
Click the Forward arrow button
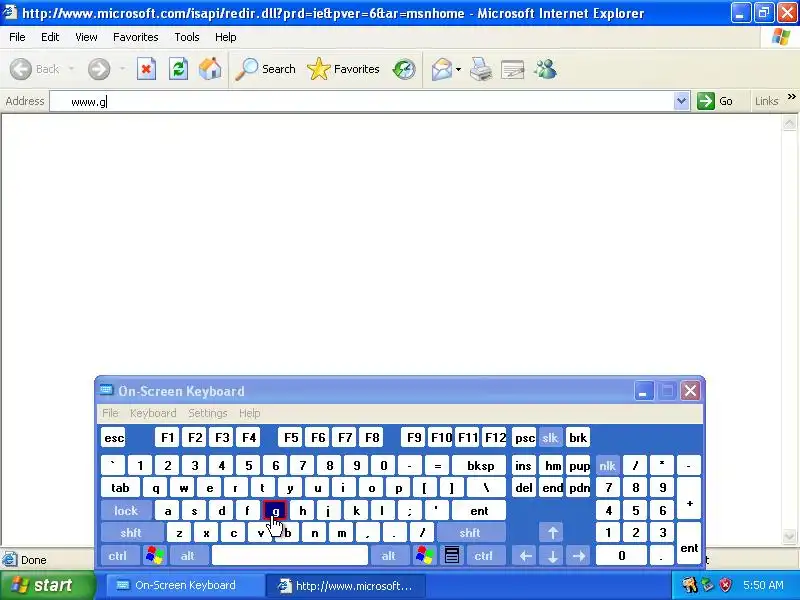coord(98,69)
